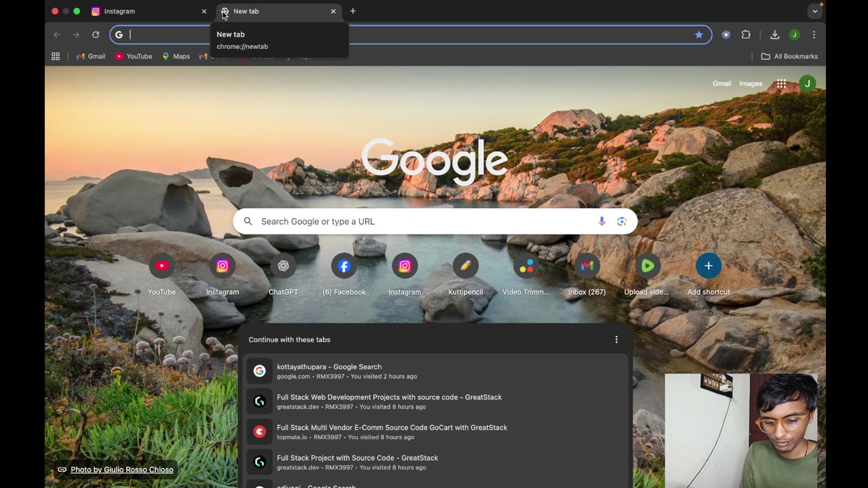The height and width of the screenshot is (488, 868).
Task: Open the Kuttipencil shortcut tile
Action: click(465, 273)
